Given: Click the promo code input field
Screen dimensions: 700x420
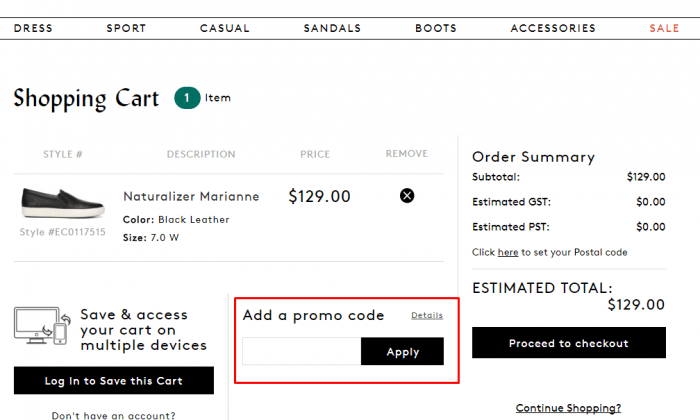Looking at the screenshot, I should click(x=301, y=352).
